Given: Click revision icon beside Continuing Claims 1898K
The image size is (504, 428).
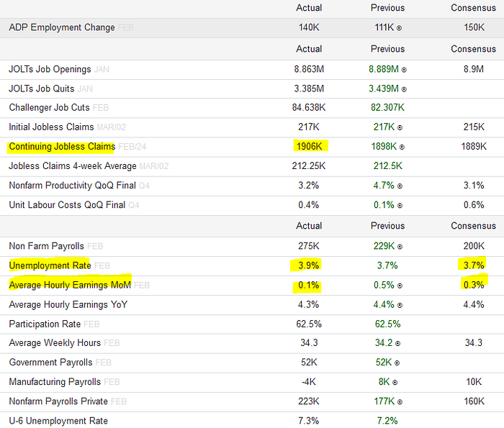Looking at the screenshot, I should click(x=402, y=147).
